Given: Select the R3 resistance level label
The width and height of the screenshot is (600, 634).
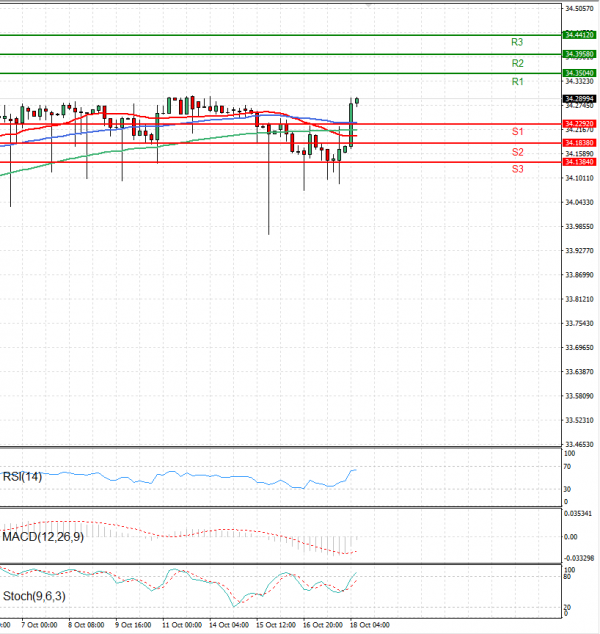Looking at the screenshot, I should [x=517, y=43].
